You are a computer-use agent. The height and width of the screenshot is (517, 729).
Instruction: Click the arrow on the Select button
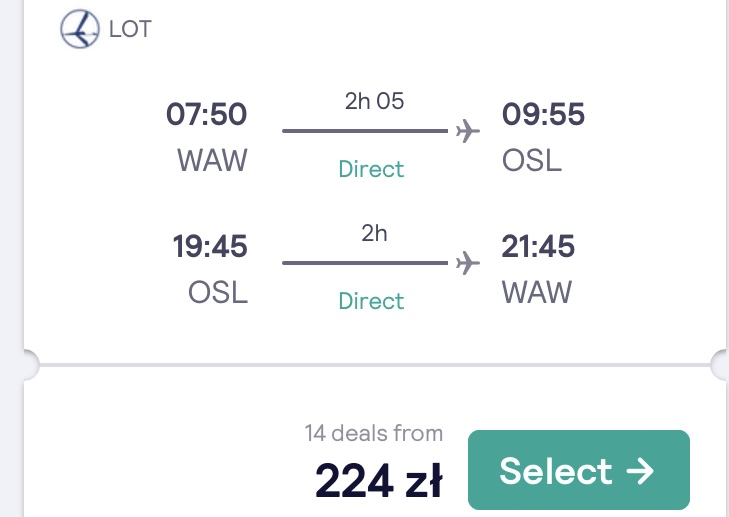point(640,471)
